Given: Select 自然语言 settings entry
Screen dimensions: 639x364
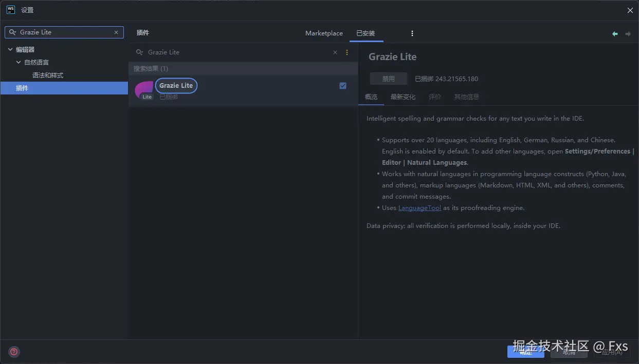Looking at the screenshot, I should [x=36, y=63].
